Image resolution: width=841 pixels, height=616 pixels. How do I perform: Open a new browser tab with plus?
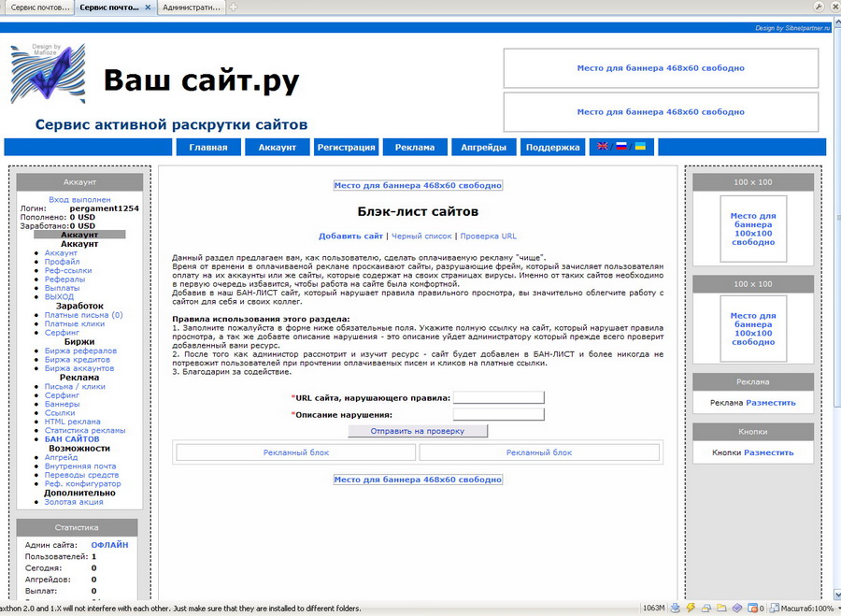234,7
